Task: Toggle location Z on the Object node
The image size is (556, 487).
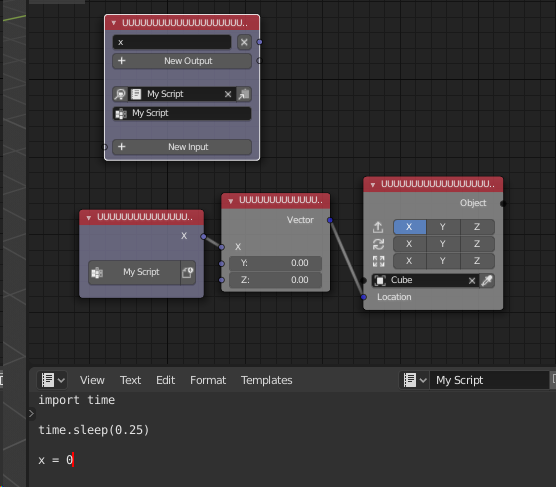Action: pyautogui.click(x=477, y=227)
